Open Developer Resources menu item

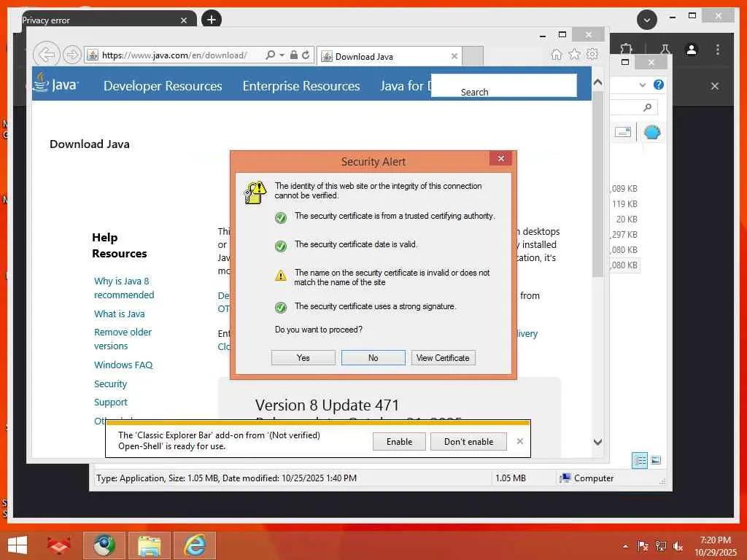[x=163, y=86]
